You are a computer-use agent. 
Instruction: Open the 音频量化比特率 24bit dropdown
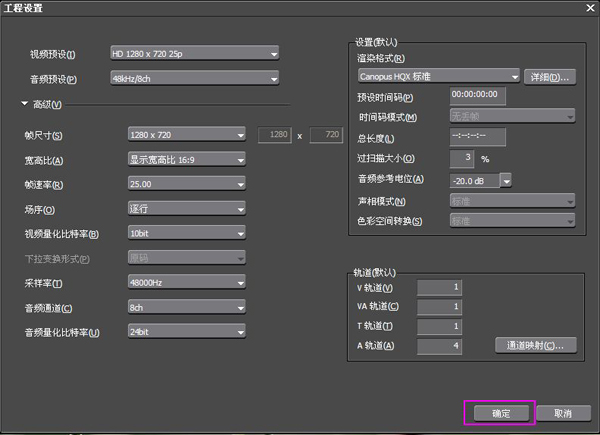[187, 332]
